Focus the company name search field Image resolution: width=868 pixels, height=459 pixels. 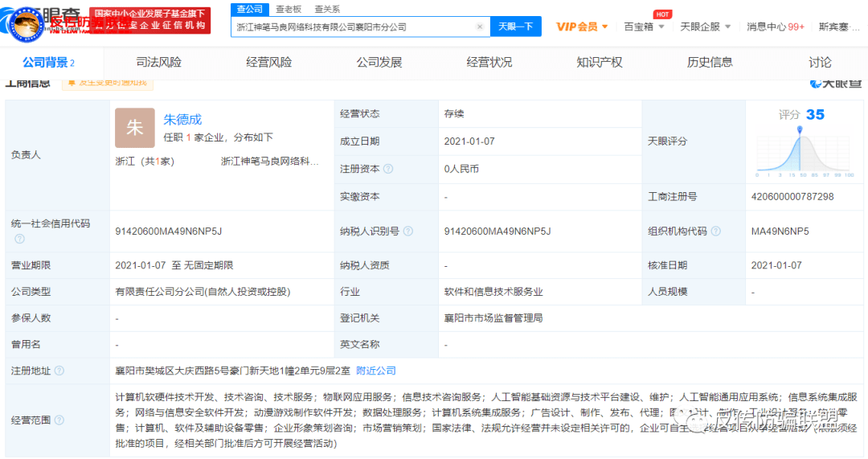point(354,27)
